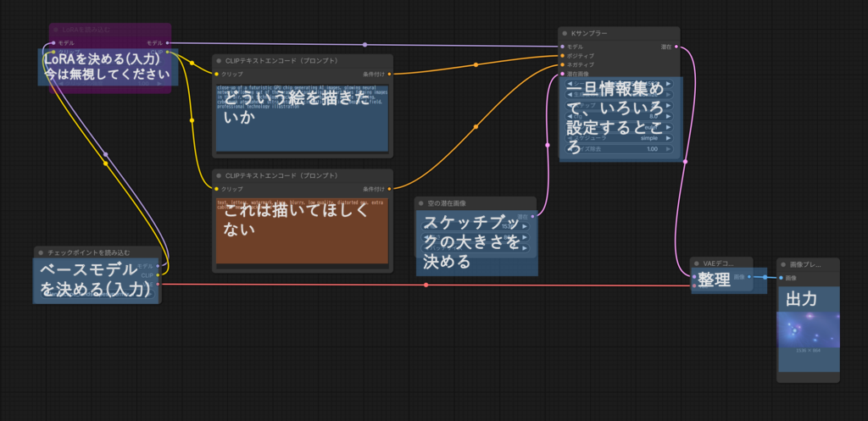Click the midpoint dot on the red VAE link

point(426,285)
